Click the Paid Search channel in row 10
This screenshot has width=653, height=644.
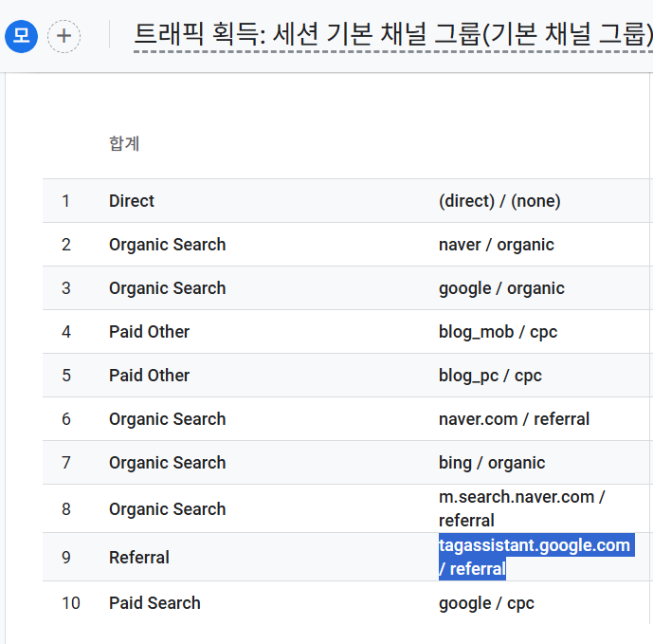pos(154,603)
